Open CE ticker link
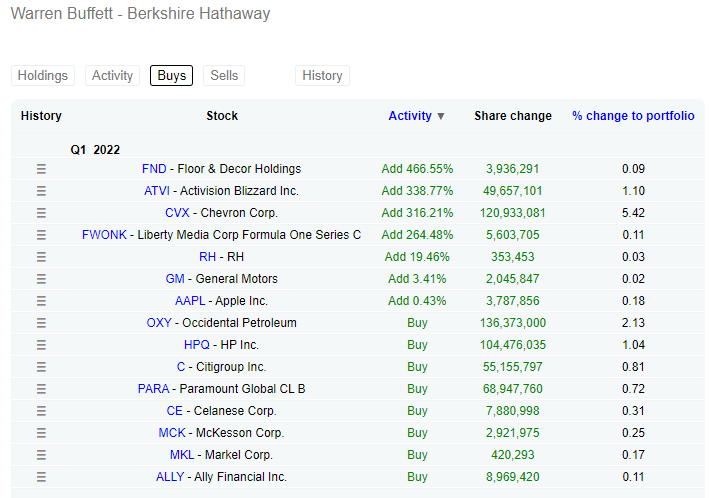711x498 pixels. tap(175, 411)
